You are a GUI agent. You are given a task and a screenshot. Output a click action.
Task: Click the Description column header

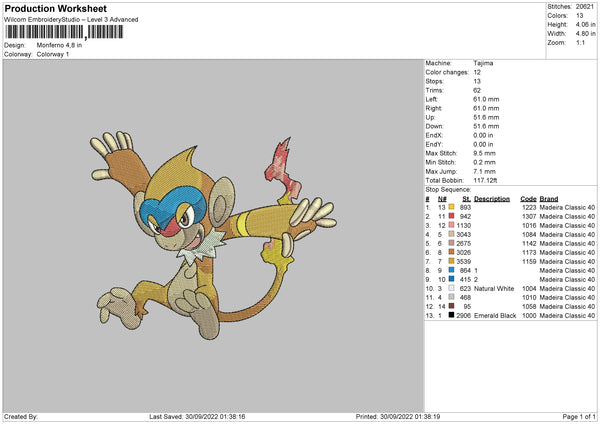[492, 198]
